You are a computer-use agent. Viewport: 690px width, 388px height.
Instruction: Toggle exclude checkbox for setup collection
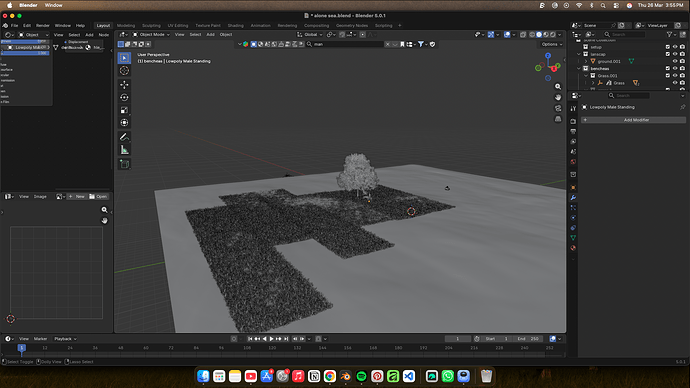click(x=668, y=47)
